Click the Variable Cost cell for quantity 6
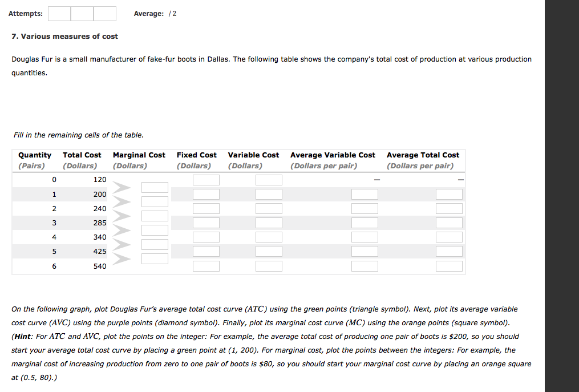The image size is (579, 392). click(x=269, y=266)
